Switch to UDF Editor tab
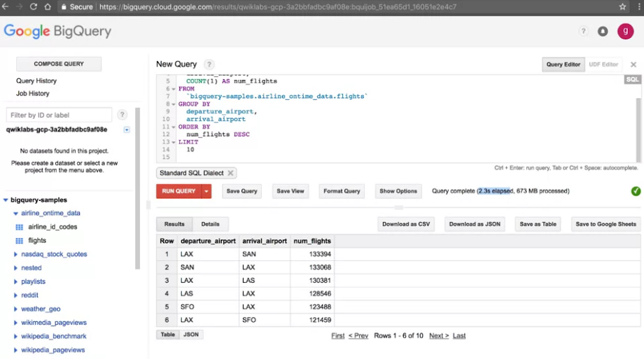The height and width of the screenshot is (359, 644). point(603,64)
